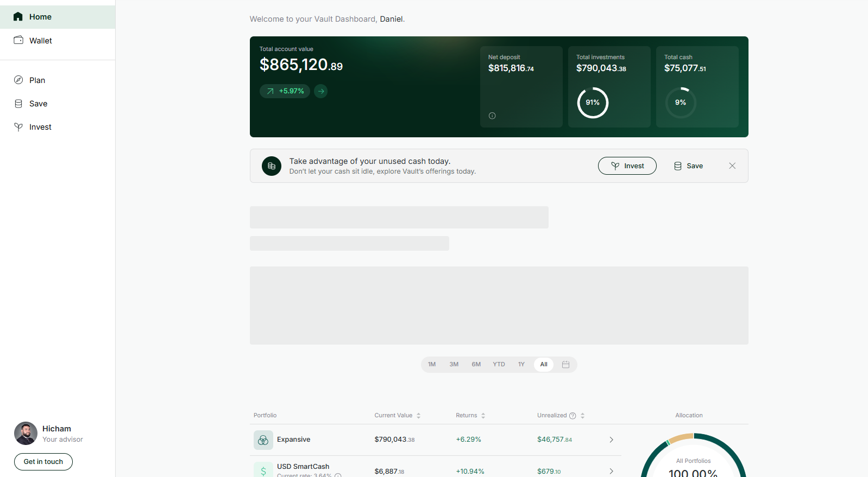This screenshot has width=868, height=477.
Task: Select the YTD time range
Action: pos(499,365)
